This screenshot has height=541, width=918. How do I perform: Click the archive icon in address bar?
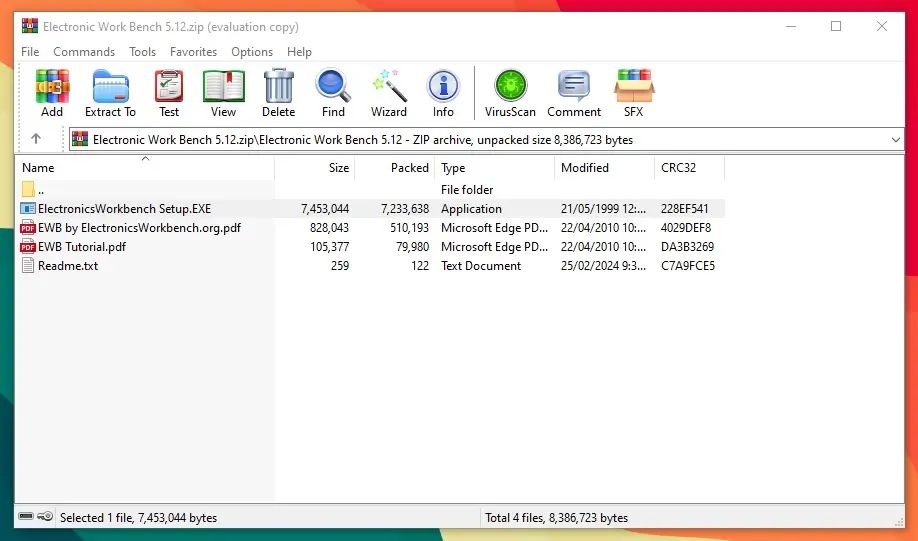click(x=80, y=139)
